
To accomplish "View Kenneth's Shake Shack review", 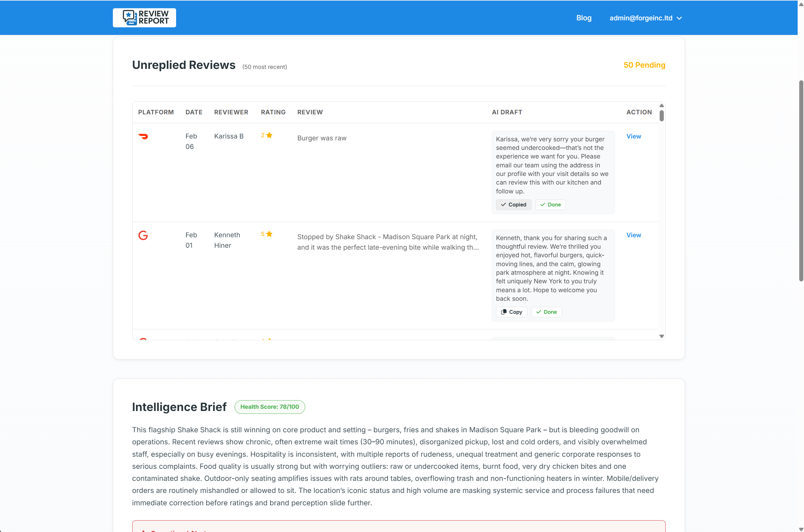I will (633, 235).
